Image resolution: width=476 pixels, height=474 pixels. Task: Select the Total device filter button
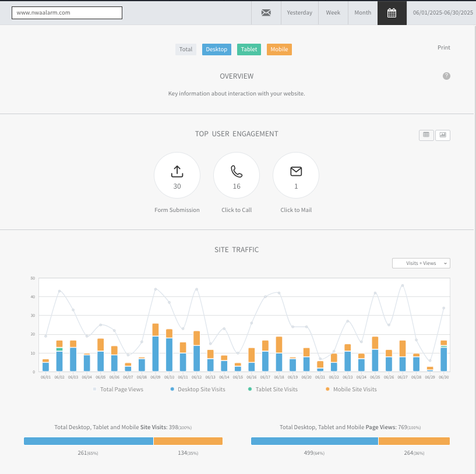point(186,49)
